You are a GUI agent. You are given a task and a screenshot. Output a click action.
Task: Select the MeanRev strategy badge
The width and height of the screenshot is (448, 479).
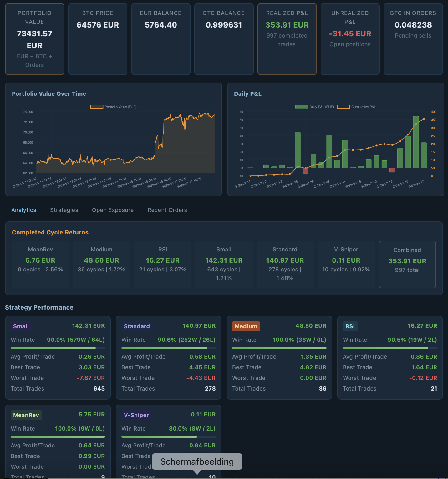click(26, 415)
